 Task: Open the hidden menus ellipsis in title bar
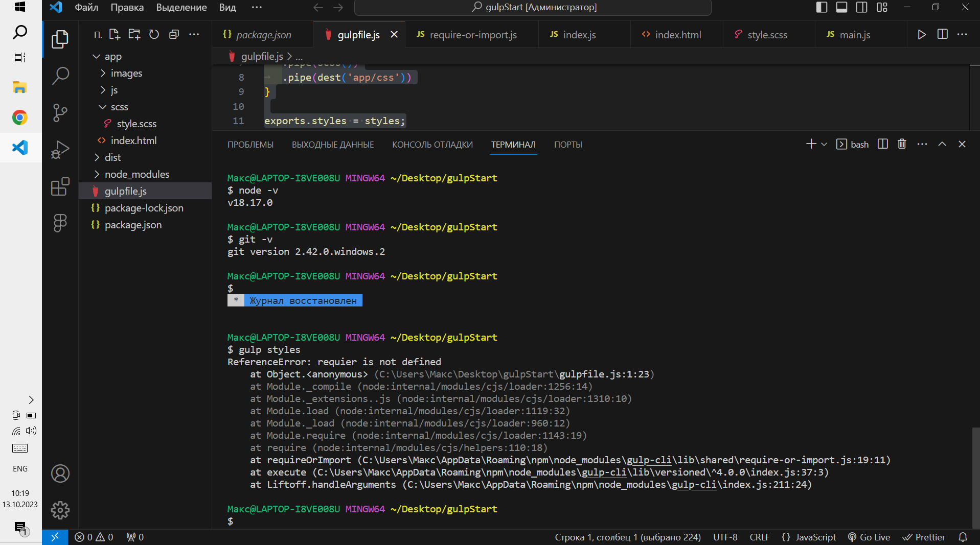257,7
